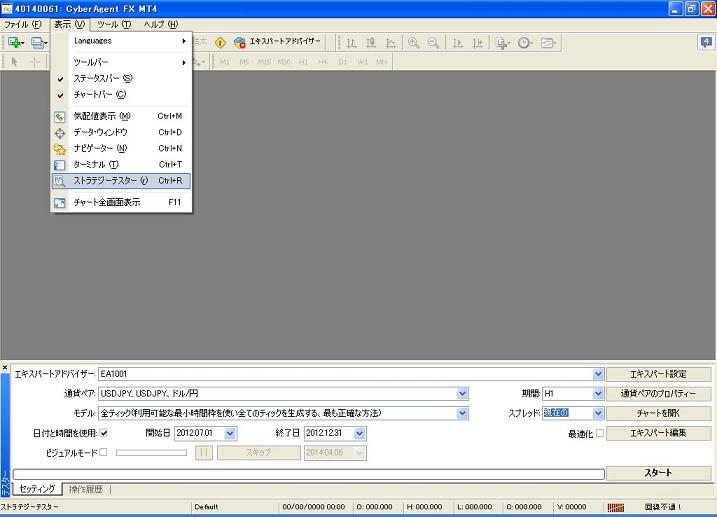Click the visual mode speed slider

pyautogui.click(x=151, y=452)
